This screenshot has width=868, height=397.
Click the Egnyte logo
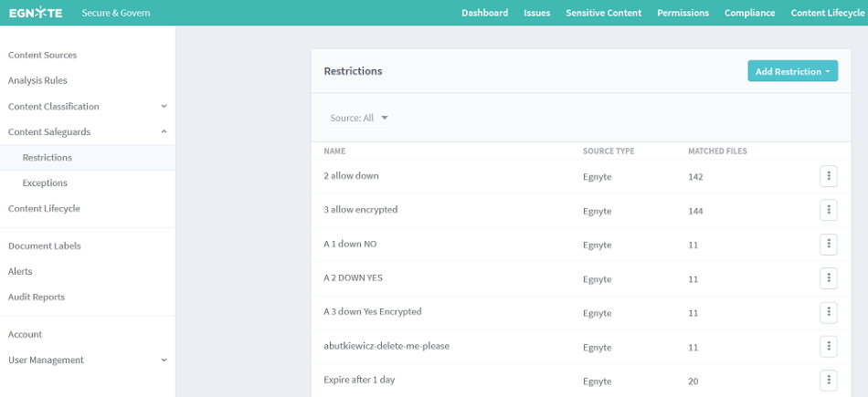click(x=36, y=13)
